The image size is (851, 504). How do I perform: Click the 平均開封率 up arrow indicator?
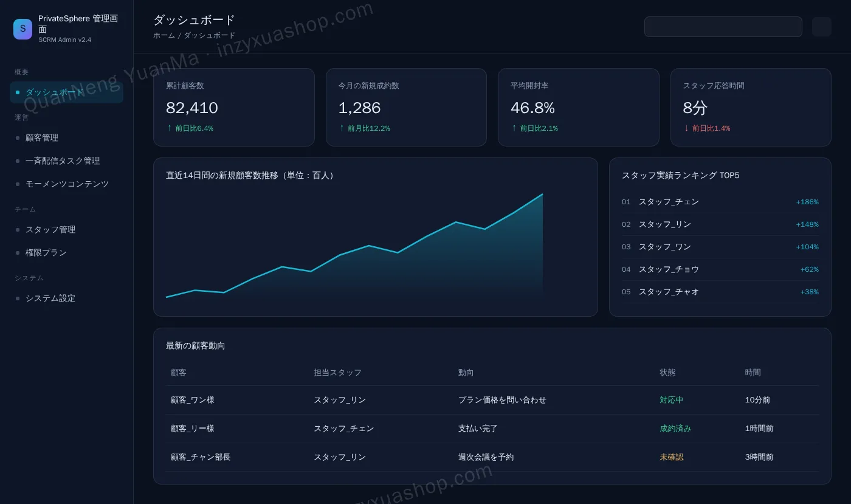click(x=514, y=128)
